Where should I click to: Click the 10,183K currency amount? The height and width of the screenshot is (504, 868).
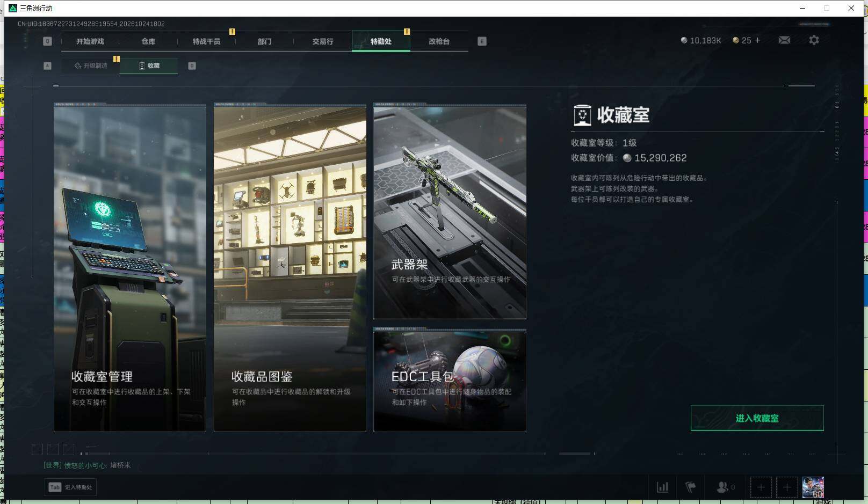[x=705, y=40]
